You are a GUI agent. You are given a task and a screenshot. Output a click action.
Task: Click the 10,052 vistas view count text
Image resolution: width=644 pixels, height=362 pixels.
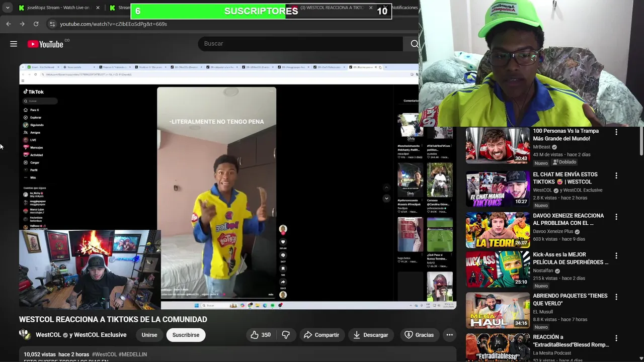40,354
